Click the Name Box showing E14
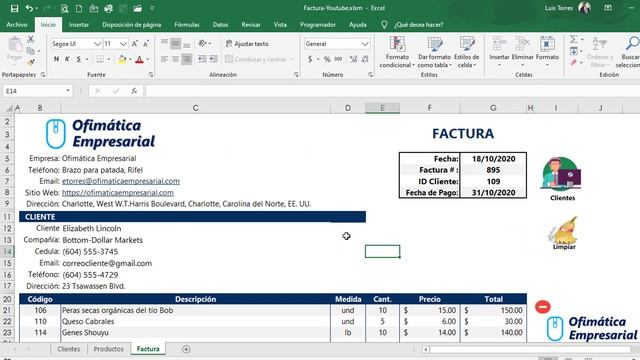This screenshot has height=360, width=640. click(37, 91)
